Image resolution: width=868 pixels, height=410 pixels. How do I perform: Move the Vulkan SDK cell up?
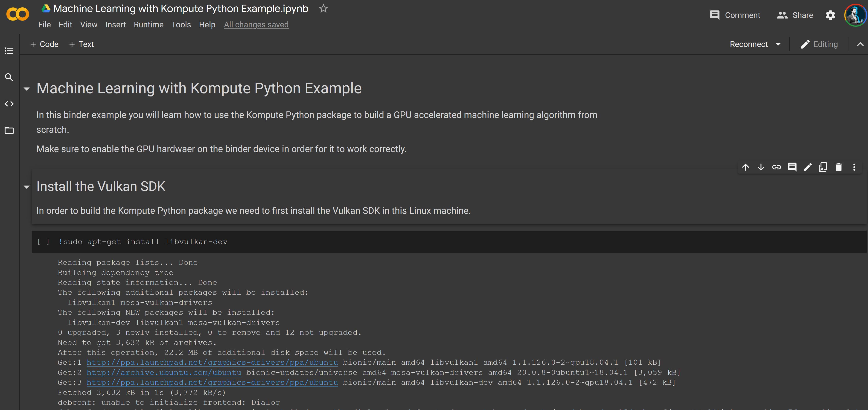click(x=746, y=167)
